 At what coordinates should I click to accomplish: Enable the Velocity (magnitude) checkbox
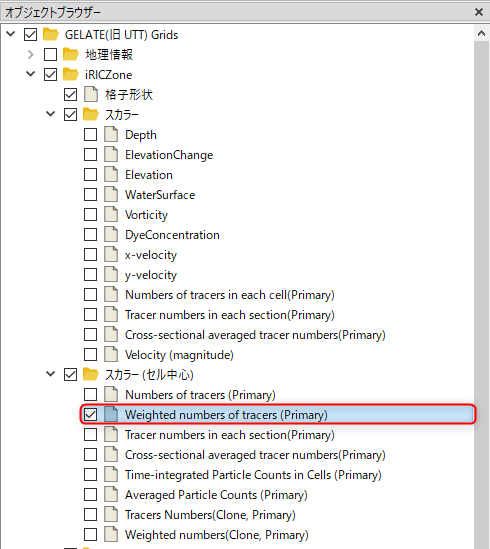[x=90, y=354]
